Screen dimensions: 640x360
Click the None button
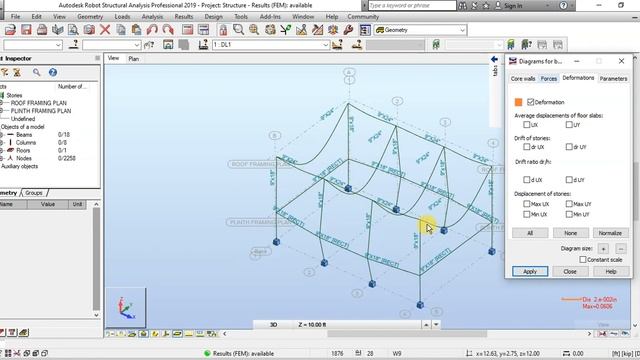(x=570, y=233)
